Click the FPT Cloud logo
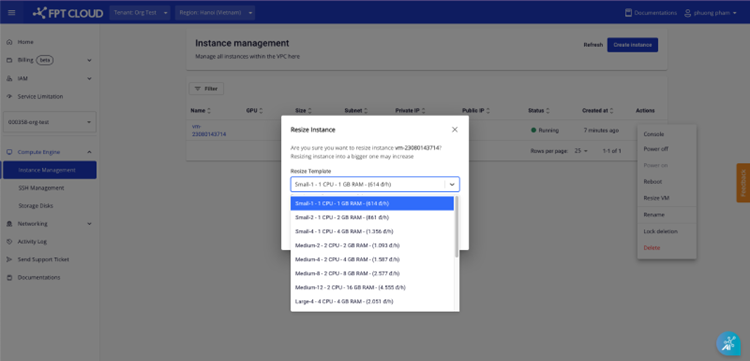 click(x=68, y=13)
